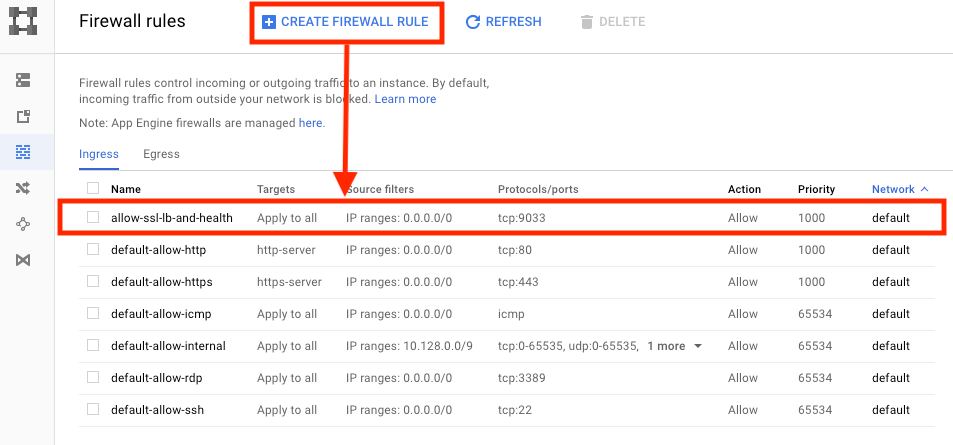Sort rules by the Priority column
953x445 pixels.
(x=816, y=189)
